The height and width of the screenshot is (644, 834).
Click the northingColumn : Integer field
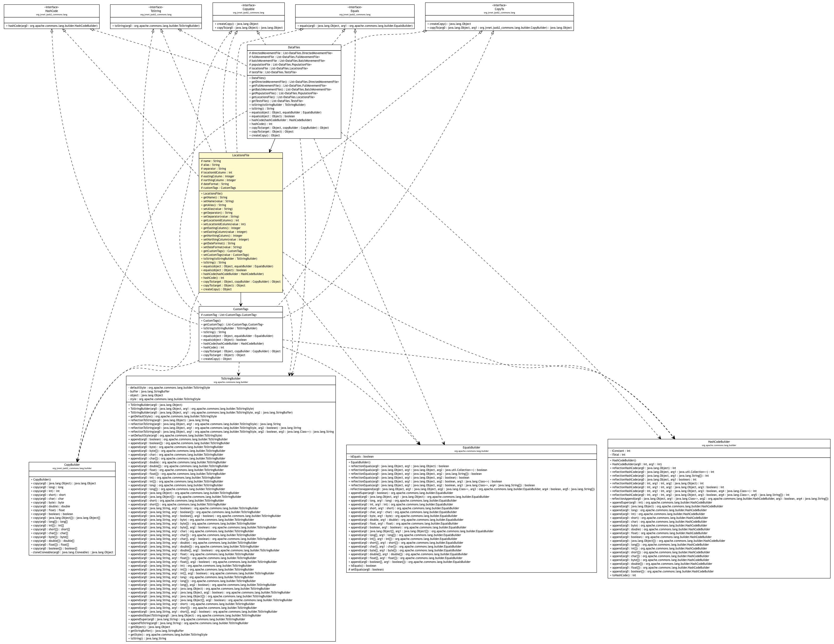218,180
